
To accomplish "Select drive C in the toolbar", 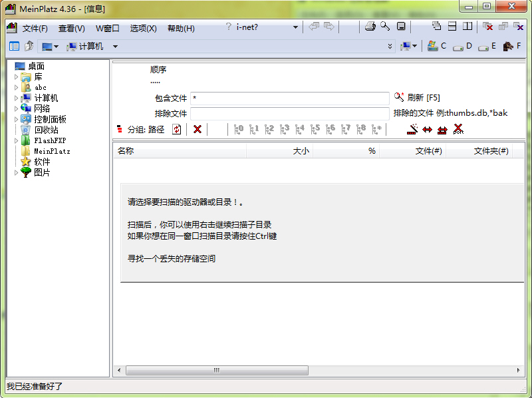I will click(437, 46).
